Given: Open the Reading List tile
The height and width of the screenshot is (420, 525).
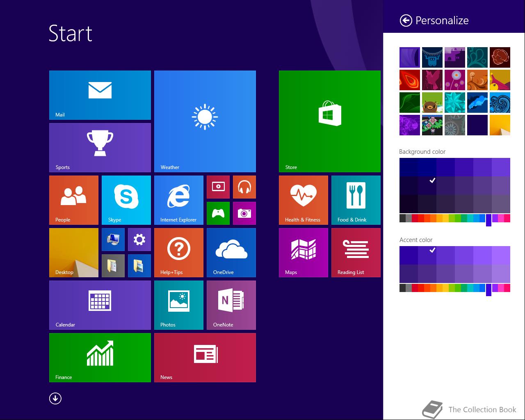Looking at the screenshot, I should [356, 253].
